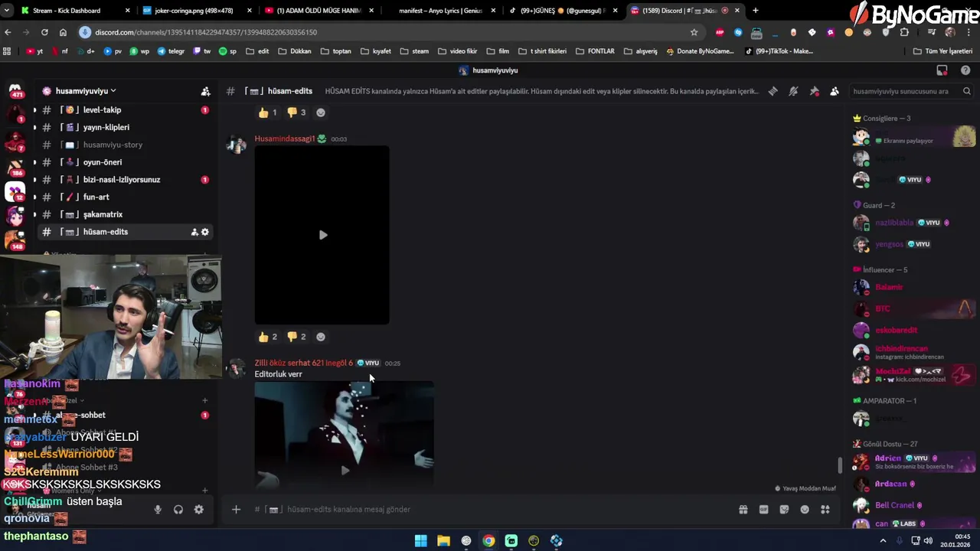Open Discord direct messages home icon
This screenshot has height=551, width=980.
[x=15, y=91]
